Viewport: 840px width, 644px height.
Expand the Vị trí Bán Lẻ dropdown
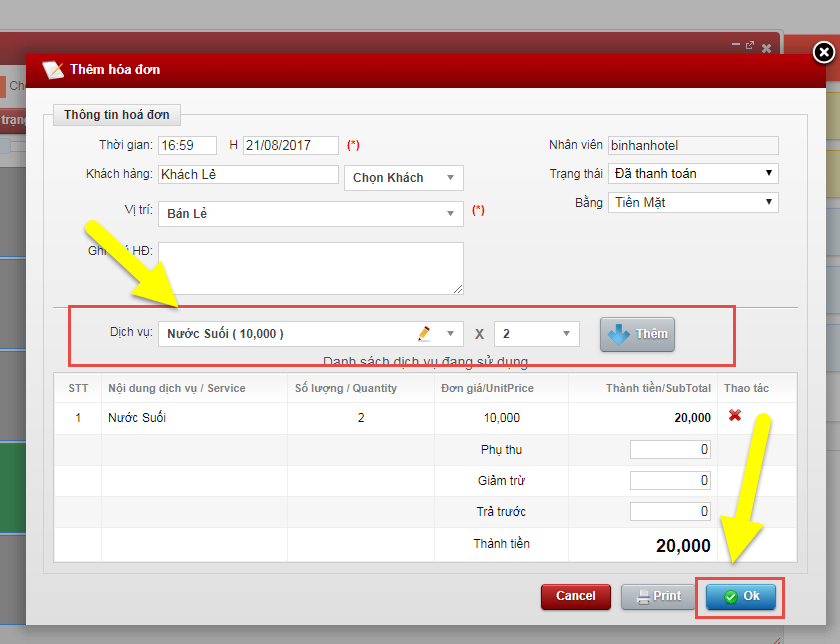click(x=310, y=214)
